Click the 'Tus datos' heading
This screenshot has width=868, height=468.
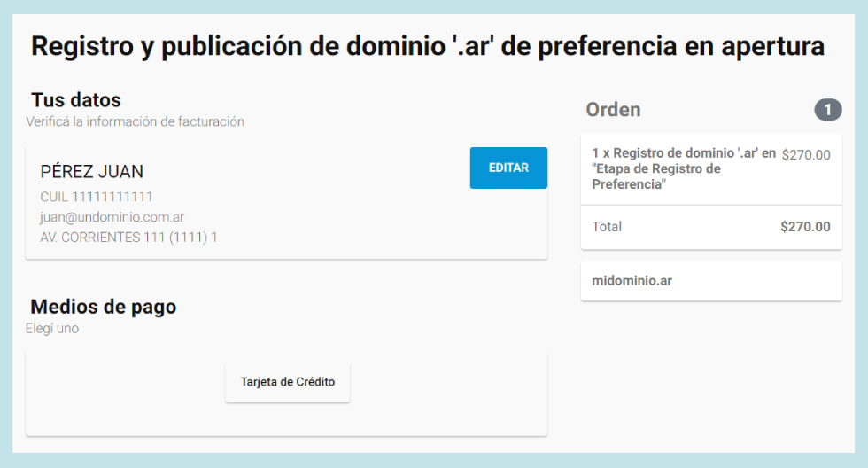click(76, 100)
